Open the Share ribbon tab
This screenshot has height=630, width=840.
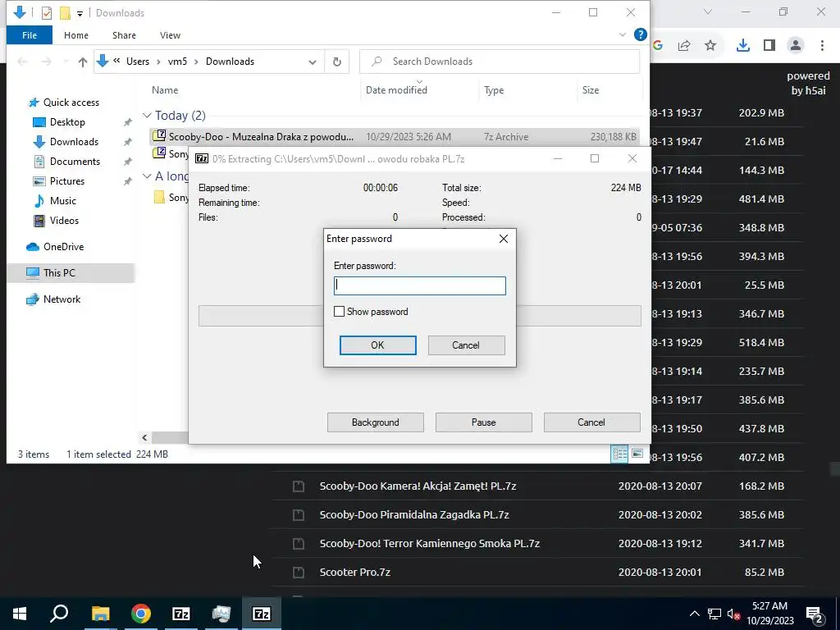[x=124, y=35]
